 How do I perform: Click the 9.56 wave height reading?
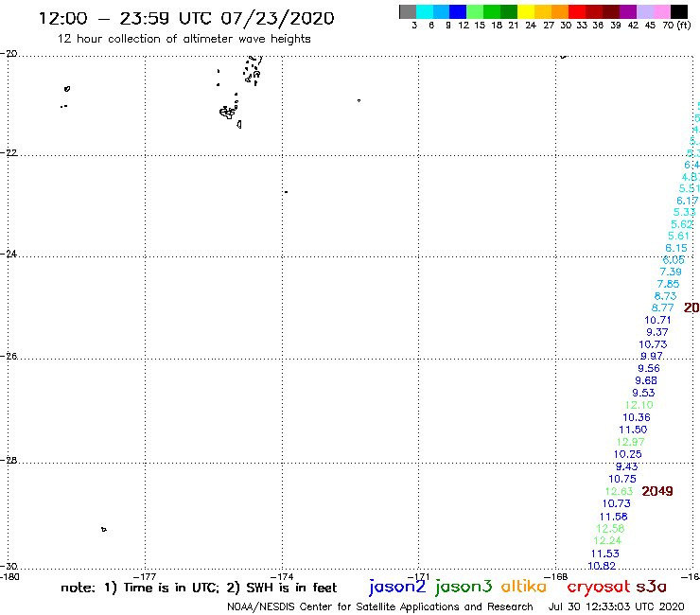click(649, 368)
